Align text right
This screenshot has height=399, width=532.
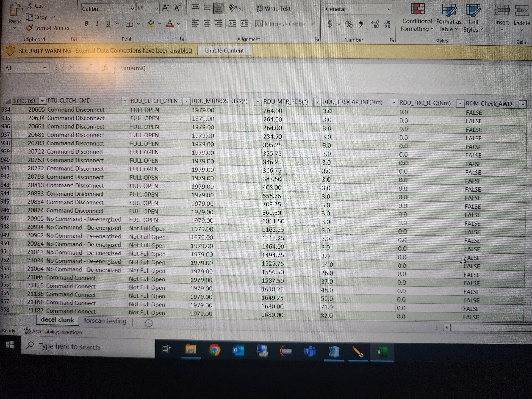(218, 24)
